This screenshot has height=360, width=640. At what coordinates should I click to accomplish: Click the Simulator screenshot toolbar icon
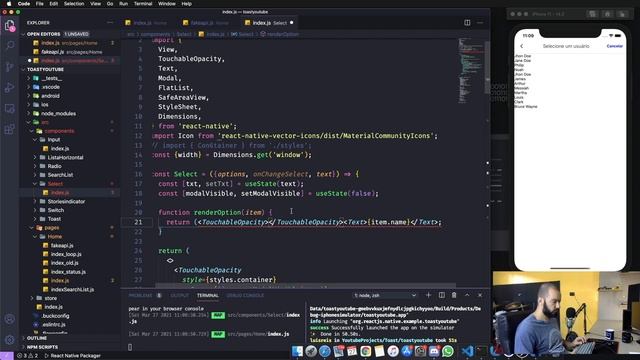pyautogui.click(x=593, y=14)
